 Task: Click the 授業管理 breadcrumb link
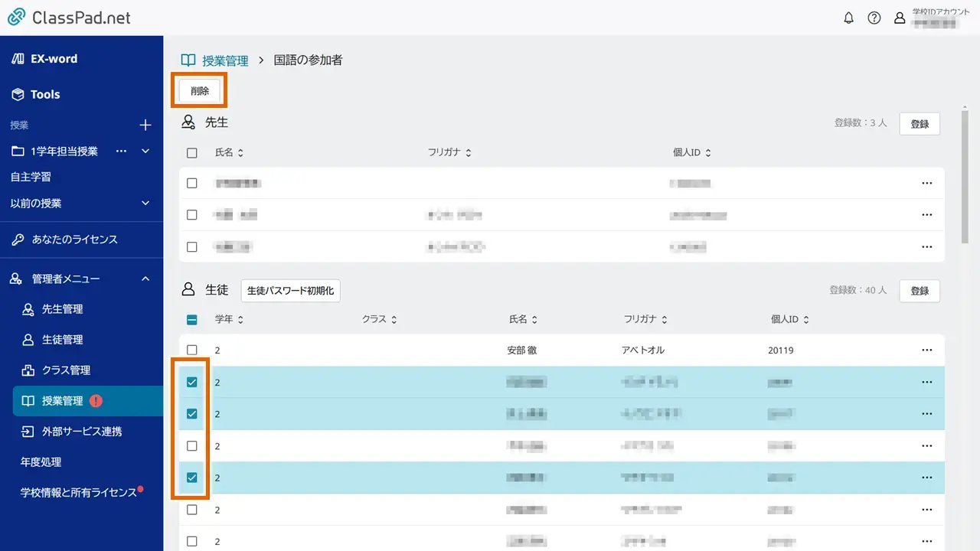click(224, 60)
